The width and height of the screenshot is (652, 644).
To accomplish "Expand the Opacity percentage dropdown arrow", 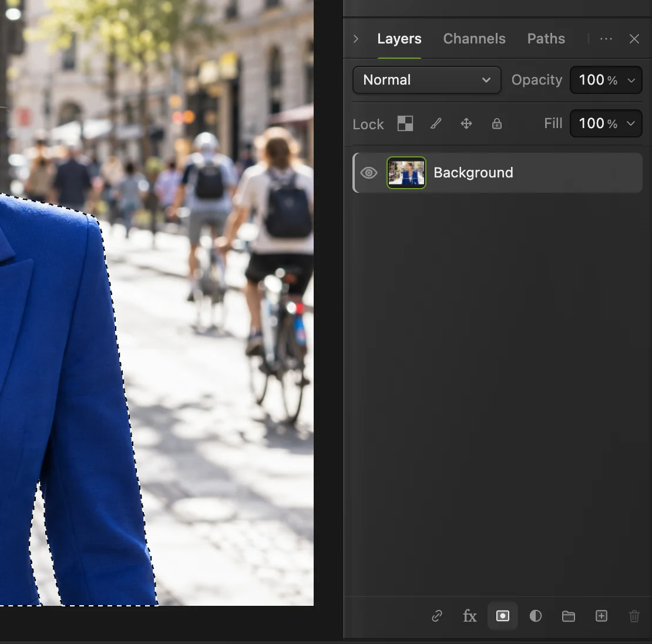I will [x=631, y=80].
